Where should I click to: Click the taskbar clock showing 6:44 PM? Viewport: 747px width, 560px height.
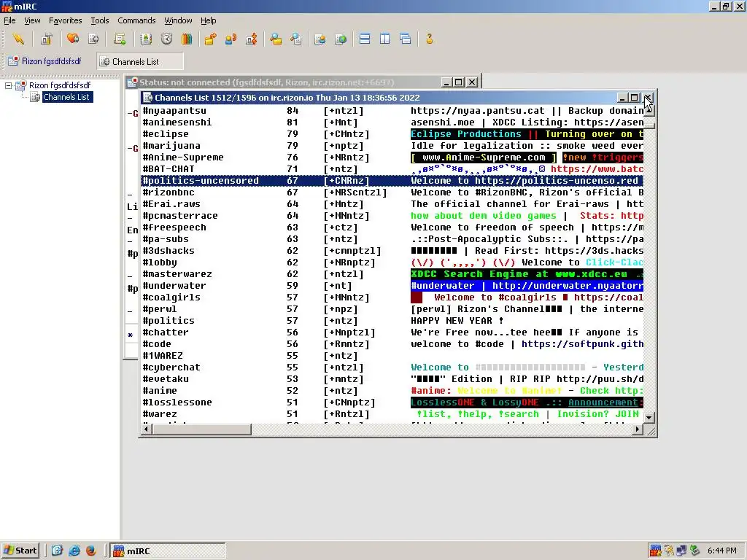[721, 551]
